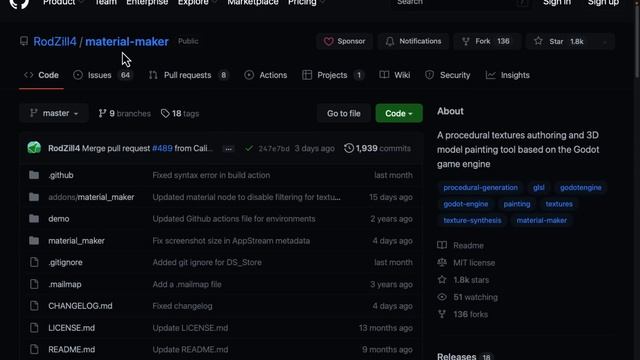The height and width of the screenshot is (360, 640).
Task: Open the Releases section heading link
Action: pyautogui.click(x=456, y=356)
